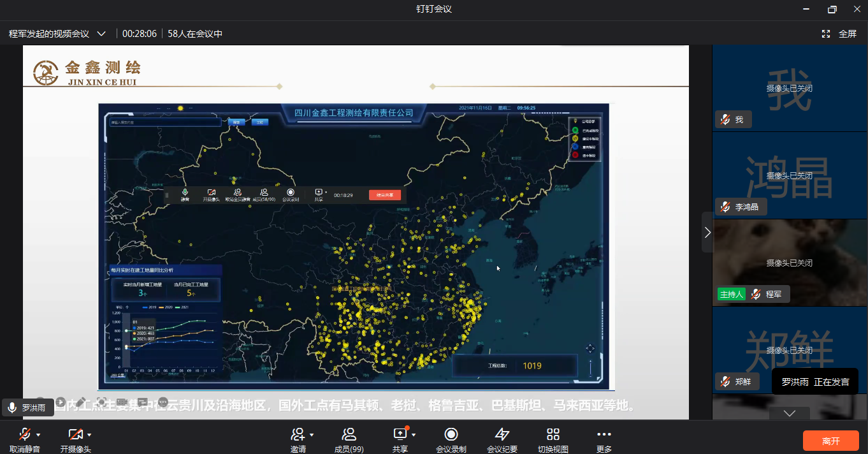Select host 程军 video tile

(x=790, y=263)
